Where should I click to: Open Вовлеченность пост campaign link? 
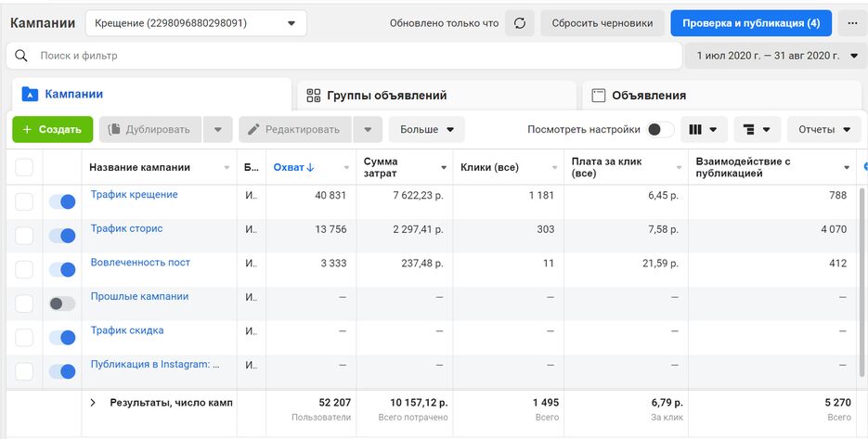[x=140, y=263]
